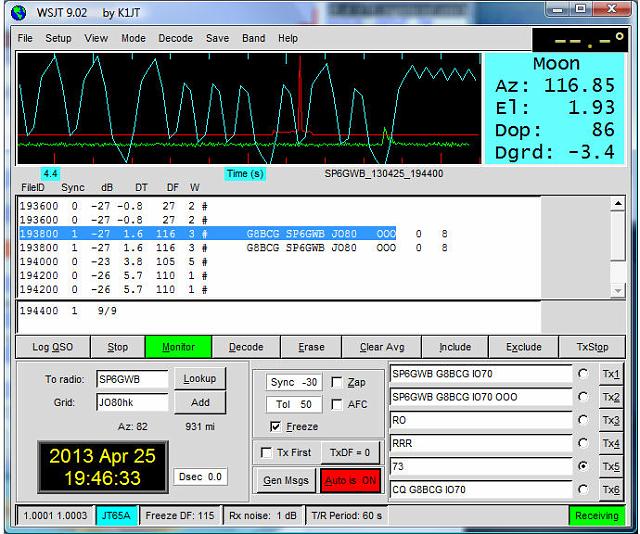Select radio button for RO message
This screenshot has width=640, height=534.
coord(583,420)
